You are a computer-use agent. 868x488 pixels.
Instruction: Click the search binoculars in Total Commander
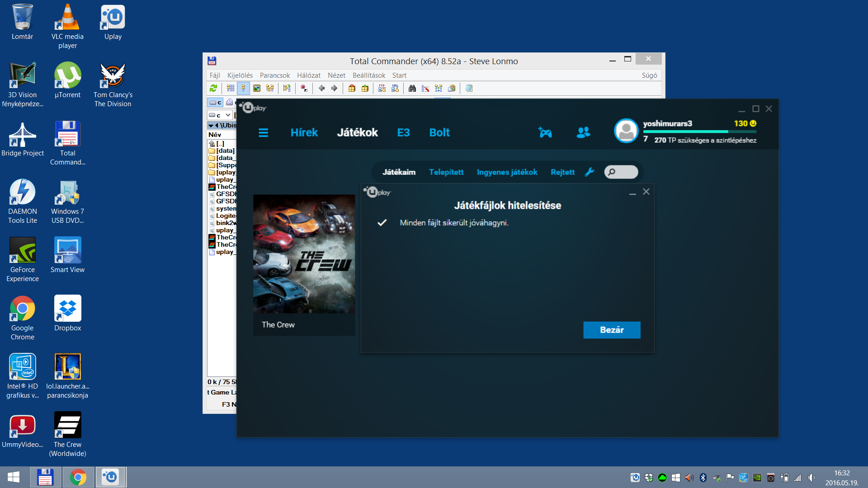(412, 89)
